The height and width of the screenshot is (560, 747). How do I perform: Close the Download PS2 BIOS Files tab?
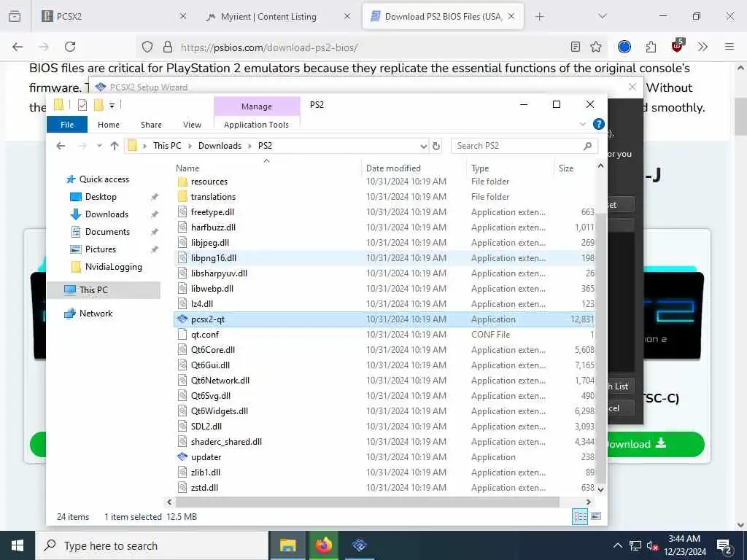[x=511, y=17]
